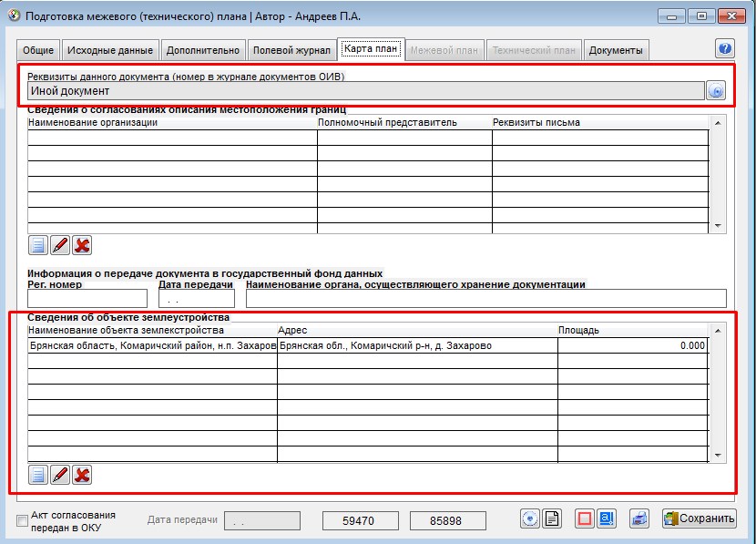Delete объект землеустройства row with red cross
This screenshot has height=544, width=756.
point(82,475)
